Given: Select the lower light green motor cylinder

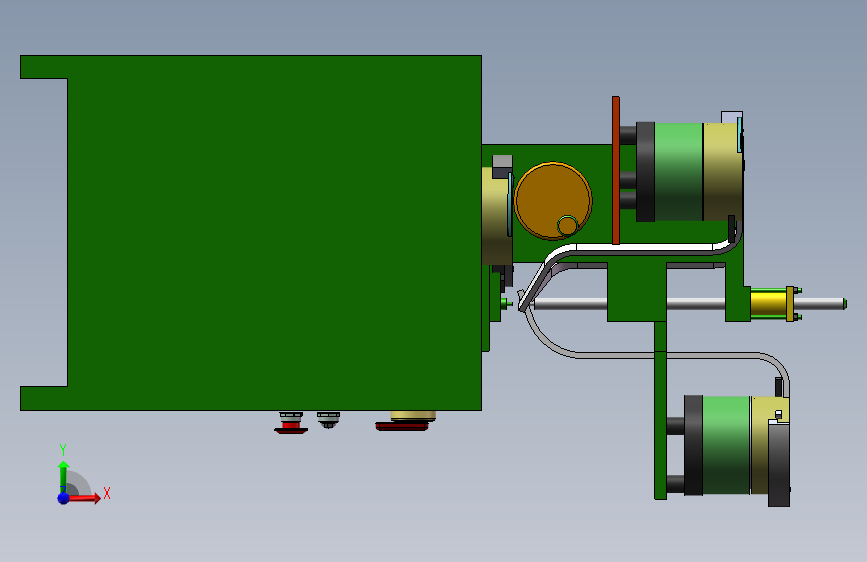Looking at the screenshot, I should (x=726, y=445).
